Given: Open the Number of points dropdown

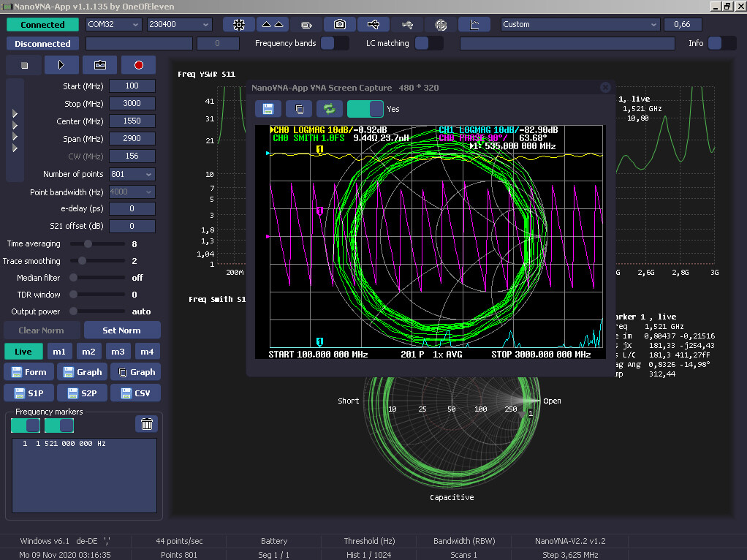Looking at the screenshot, I should click(132, 175).
